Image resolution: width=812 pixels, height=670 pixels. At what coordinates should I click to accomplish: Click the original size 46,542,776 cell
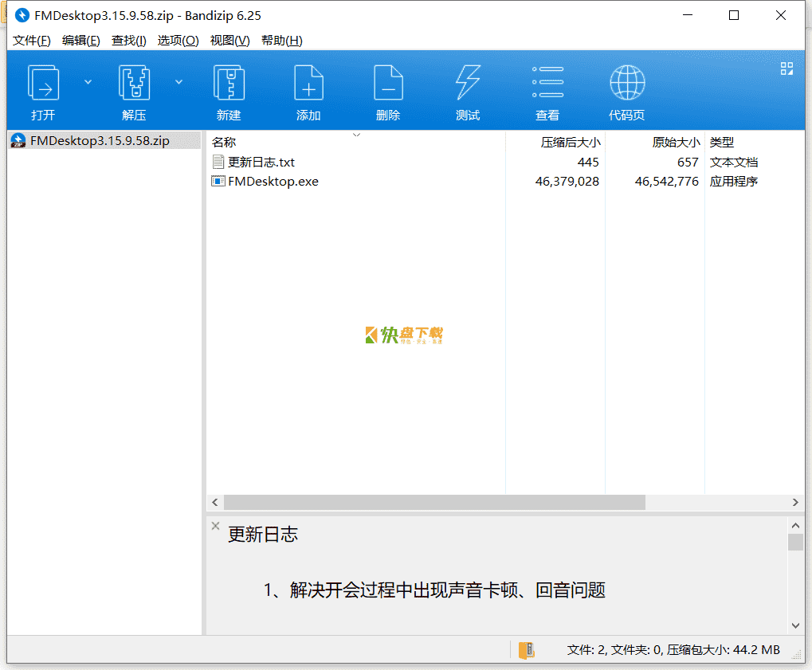tap(667, 181)
